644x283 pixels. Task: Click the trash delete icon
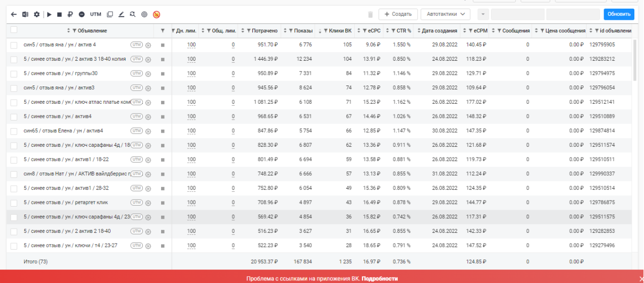(x=370, y=14)
